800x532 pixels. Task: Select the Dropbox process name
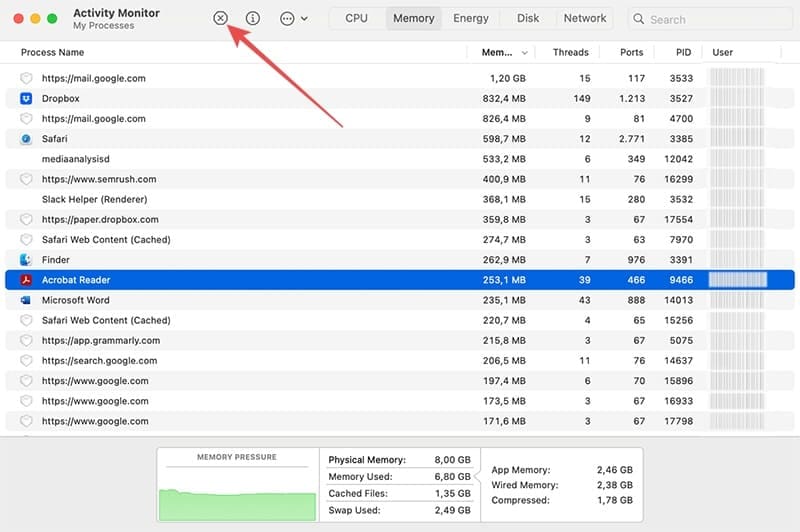[x=60, y=98]
